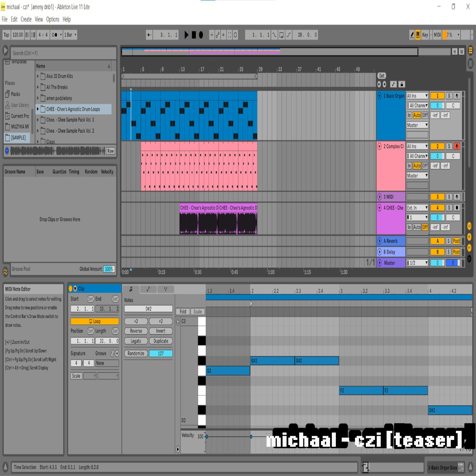This screenshot has height=476, width=476.
Task: Toggle the clip Loop switch
Action: coord(95,321)
